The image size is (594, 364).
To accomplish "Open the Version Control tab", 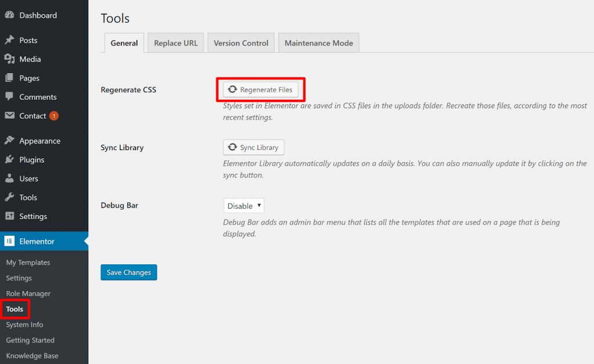I will click(x=241, y=43).
